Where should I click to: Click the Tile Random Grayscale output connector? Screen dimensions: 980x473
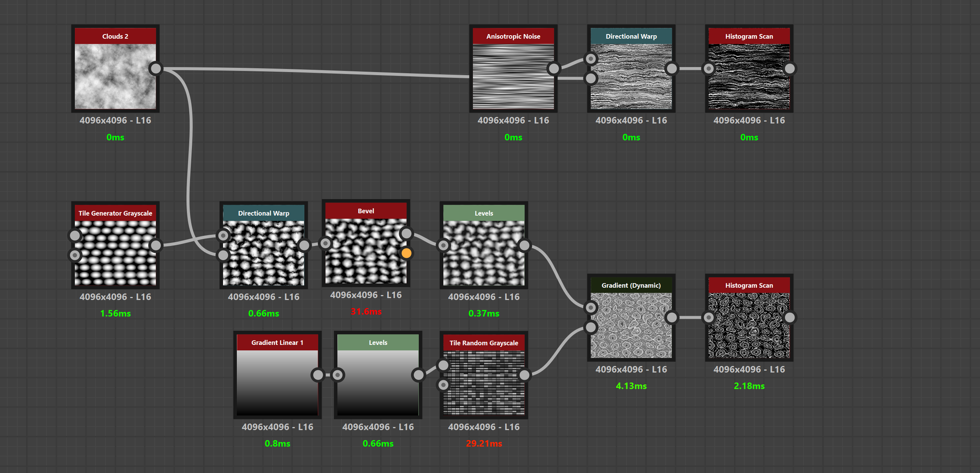click(524, 375)
